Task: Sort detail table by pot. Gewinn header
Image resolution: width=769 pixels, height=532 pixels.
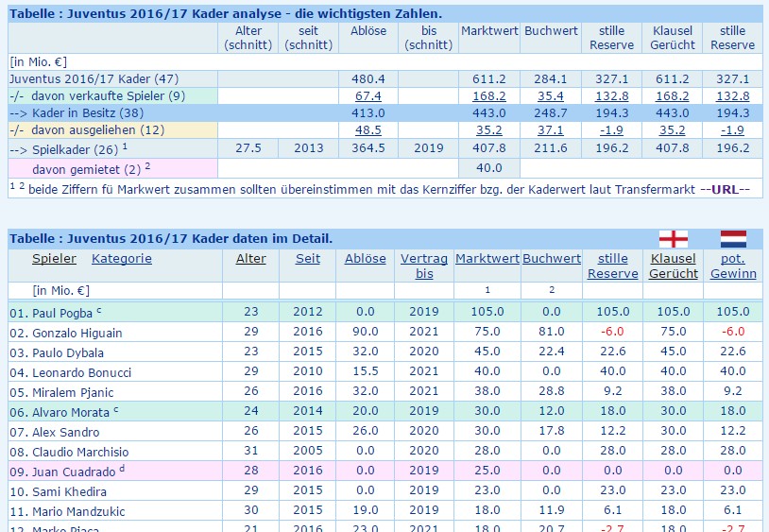Action: click(x=733, y=266)
